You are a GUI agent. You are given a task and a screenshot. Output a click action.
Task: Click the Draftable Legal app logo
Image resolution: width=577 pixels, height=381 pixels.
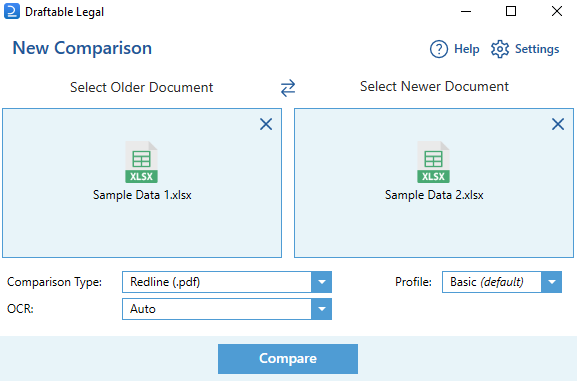pos(12,11)
